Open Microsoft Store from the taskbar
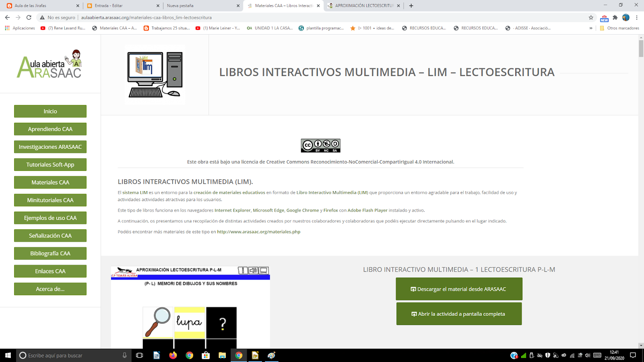Screen dimensions: 644x362 tap(206, 355)
